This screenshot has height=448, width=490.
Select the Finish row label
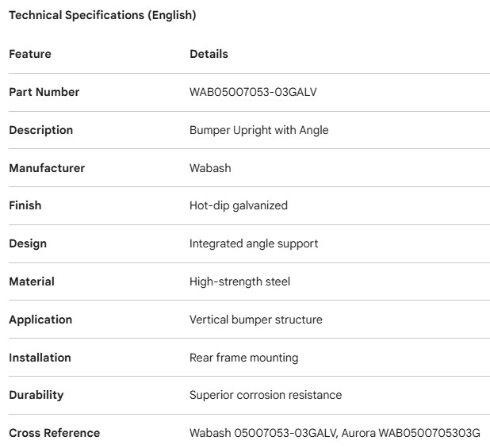pyautogui.click(x=25, y=205)
